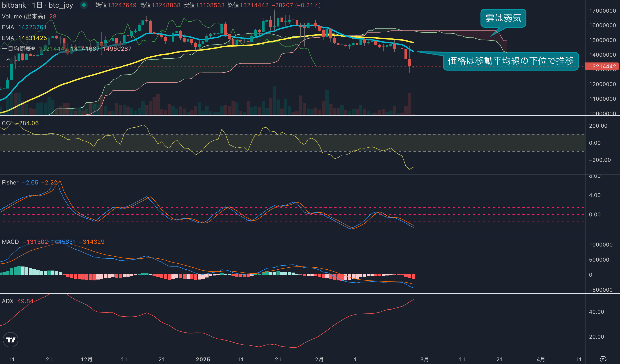Screen dimensions: 620x364
Task: Click the red 13214442 current price label
Action: (x=602, y=66)
